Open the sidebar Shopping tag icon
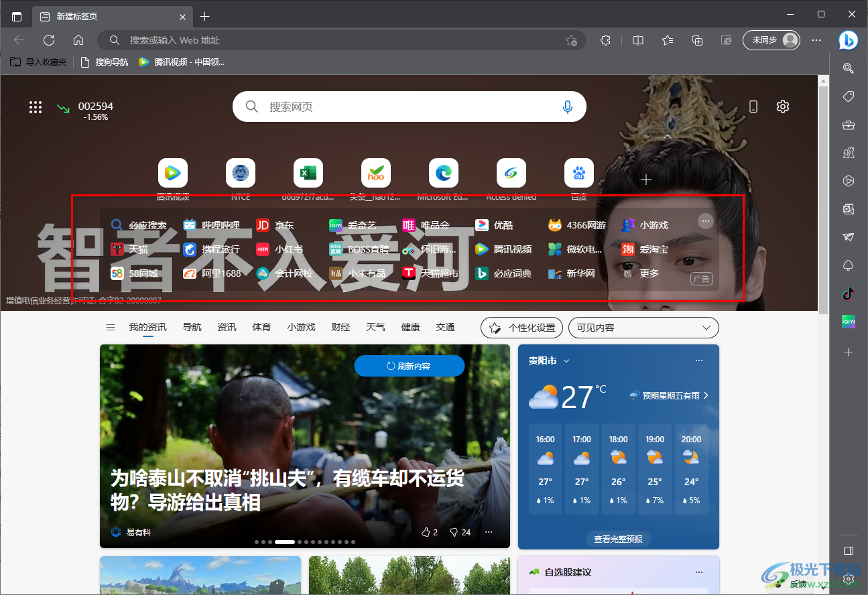The width and height of the screenshot is (868, 595). point(848,96)
